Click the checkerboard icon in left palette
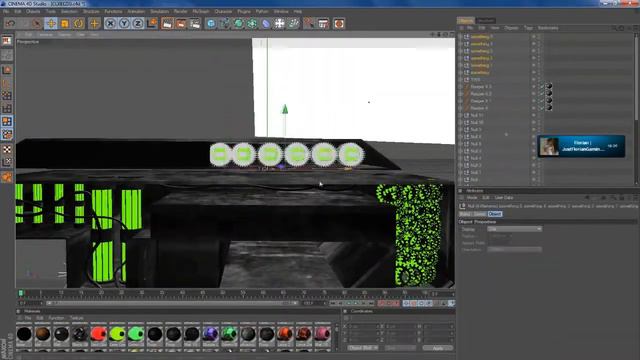Screen dimensions: 640x360 point(7,149)
